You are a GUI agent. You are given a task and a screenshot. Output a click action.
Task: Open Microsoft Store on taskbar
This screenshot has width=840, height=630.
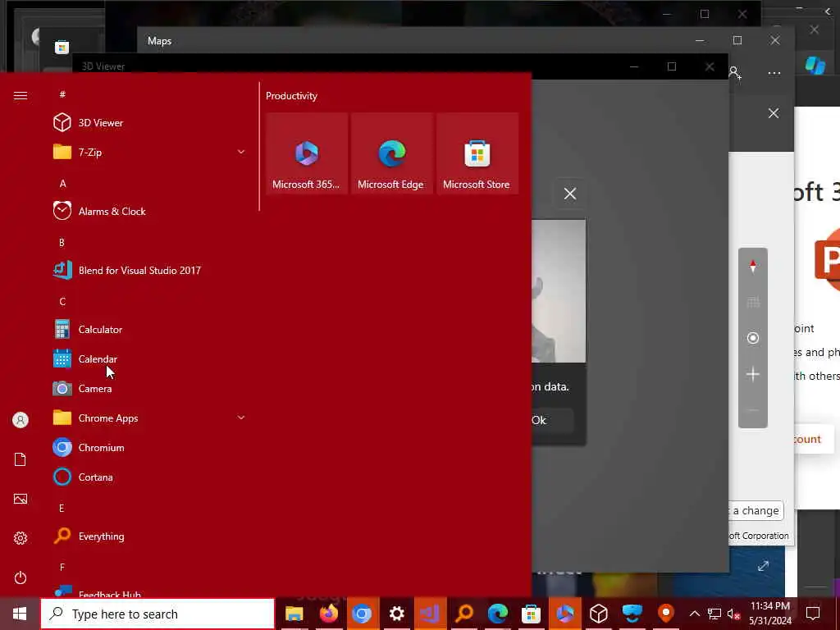click(x=531, y=614)
